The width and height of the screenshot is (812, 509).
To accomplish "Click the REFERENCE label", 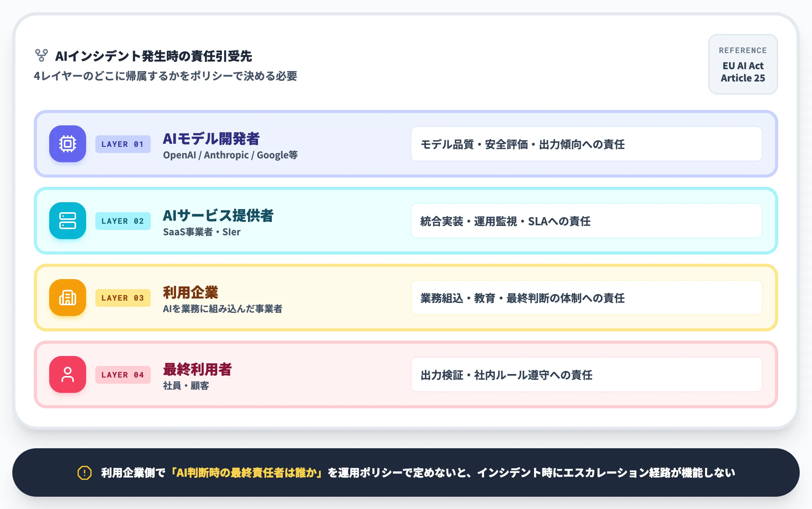I will (x=743, y=50).
